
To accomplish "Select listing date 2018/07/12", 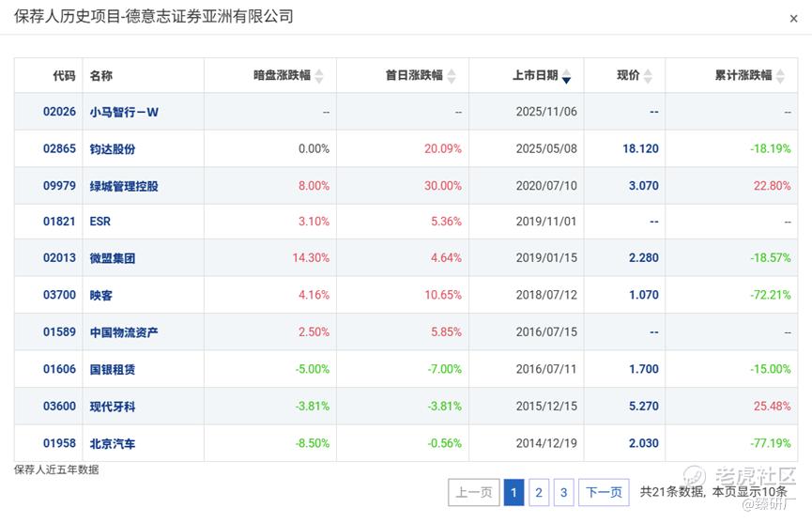I will pos(546,295).
